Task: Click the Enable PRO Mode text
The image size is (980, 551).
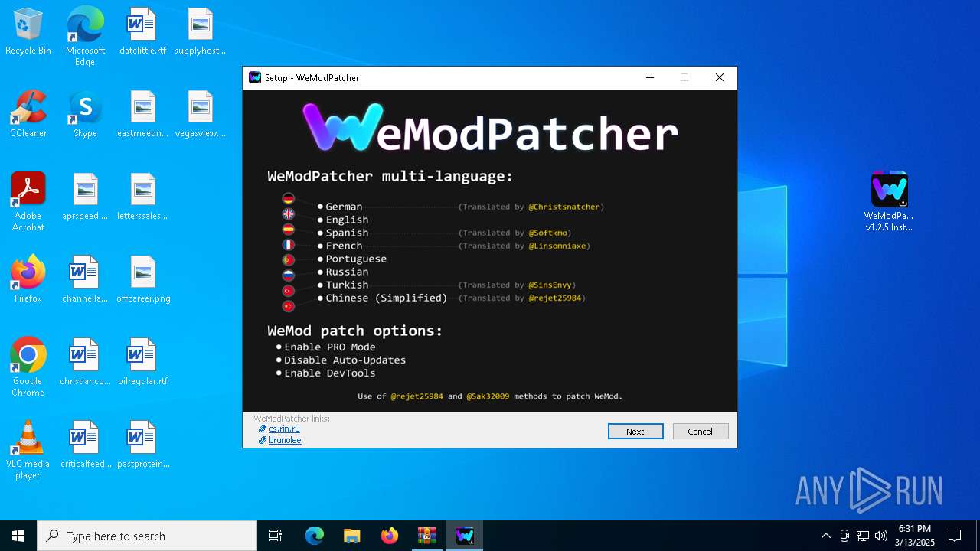Action: 330,347
